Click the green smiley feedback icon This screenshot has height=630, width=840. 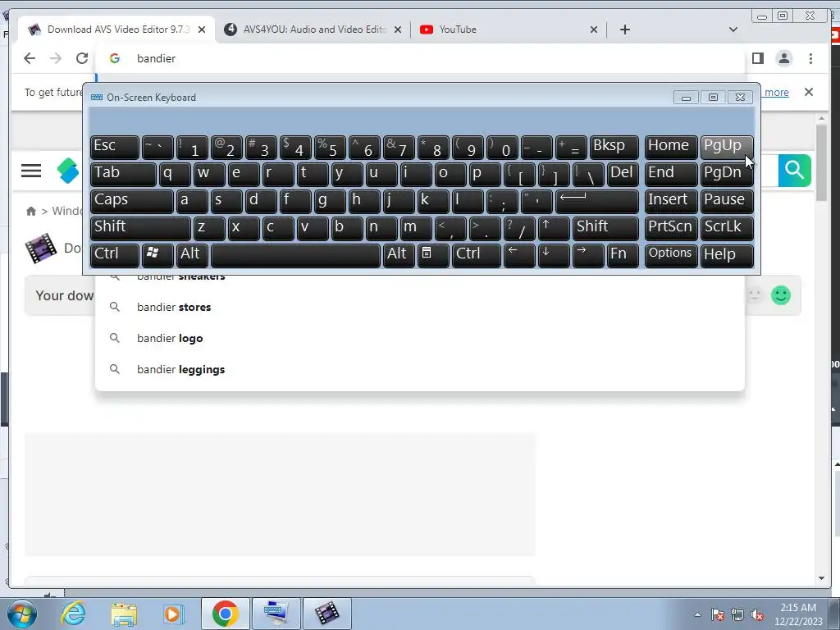coord(781,295)
